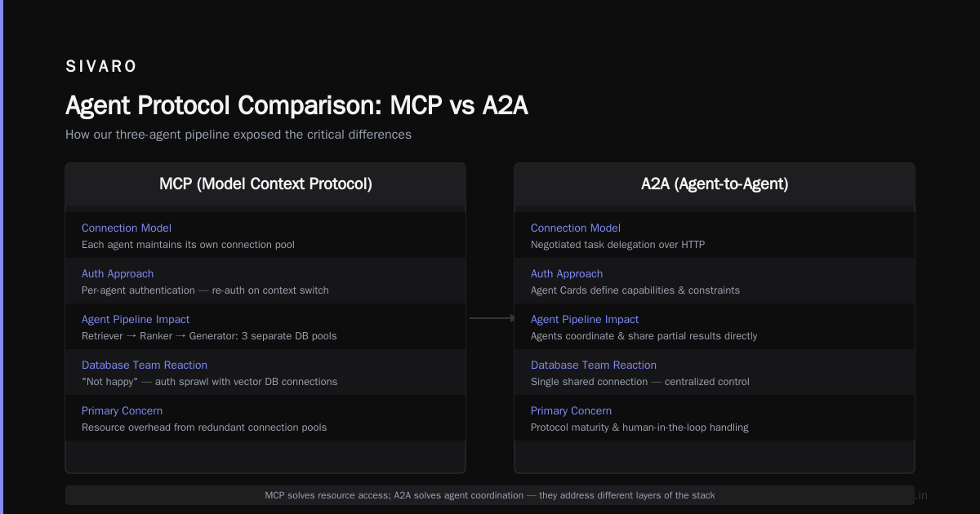Select the A2A (Agent-to-Agent) panel header
Viewport: 980px width, 514px height.
(715, 184)
